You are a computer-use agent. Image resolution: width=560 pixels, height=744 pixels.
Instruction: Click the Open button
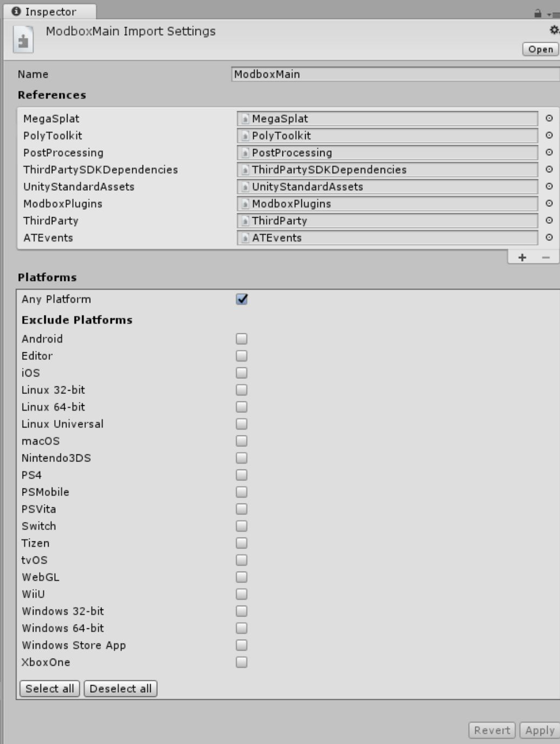[541, 49]
